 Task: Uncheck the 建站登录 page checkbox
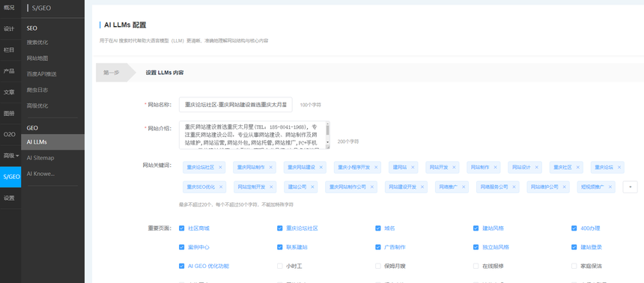click(x=574, y=247)
